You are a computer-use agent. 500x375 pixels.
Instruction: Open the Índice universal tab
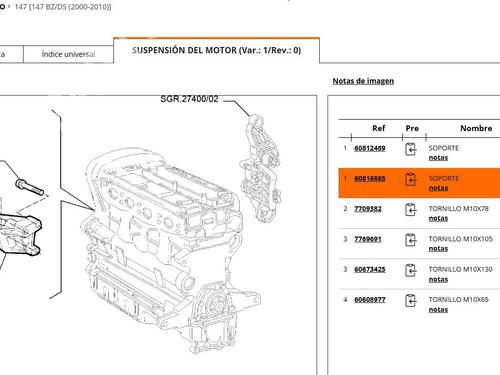coord(68,54)
